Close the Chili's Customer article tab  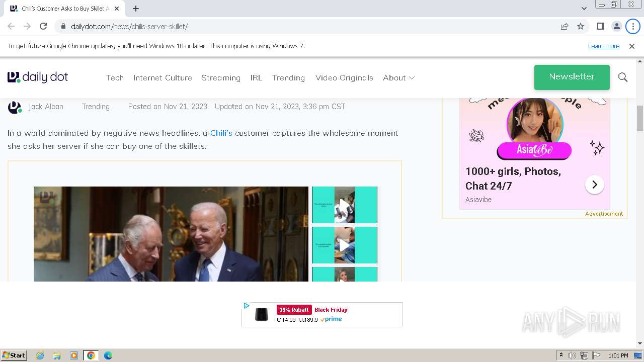click(118, 9)
